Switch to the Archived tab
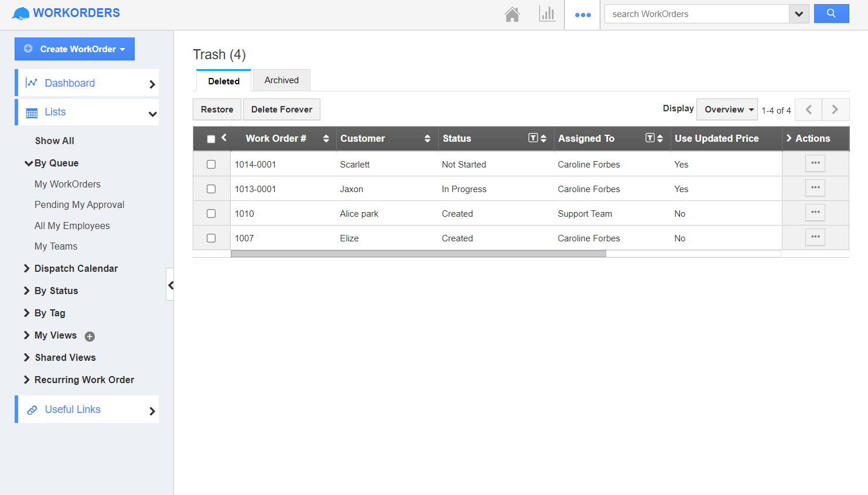This screenshot has height=495, width=868. coord(281,80)
